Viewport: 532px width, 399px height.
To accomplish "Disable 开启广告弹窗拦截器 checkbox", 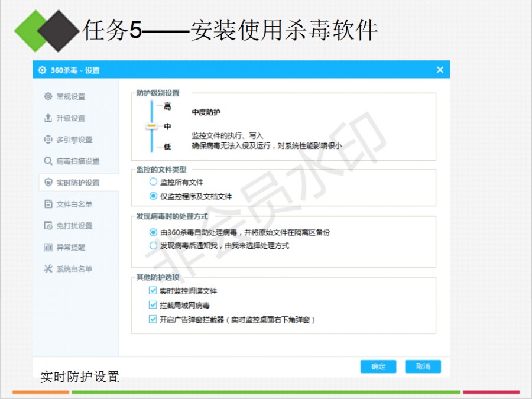I will tap(153, 319).
